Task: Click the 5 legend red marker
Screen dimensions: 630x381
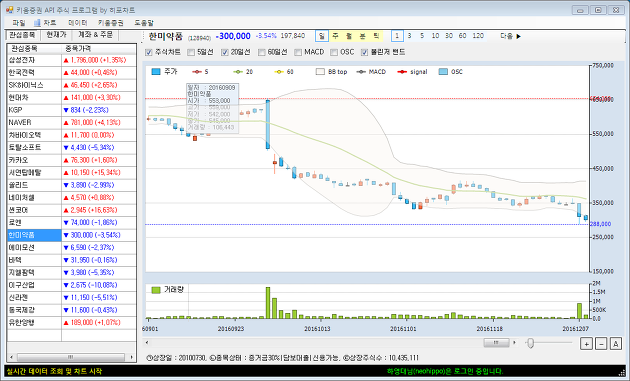Action: click(x=197, y=72)
